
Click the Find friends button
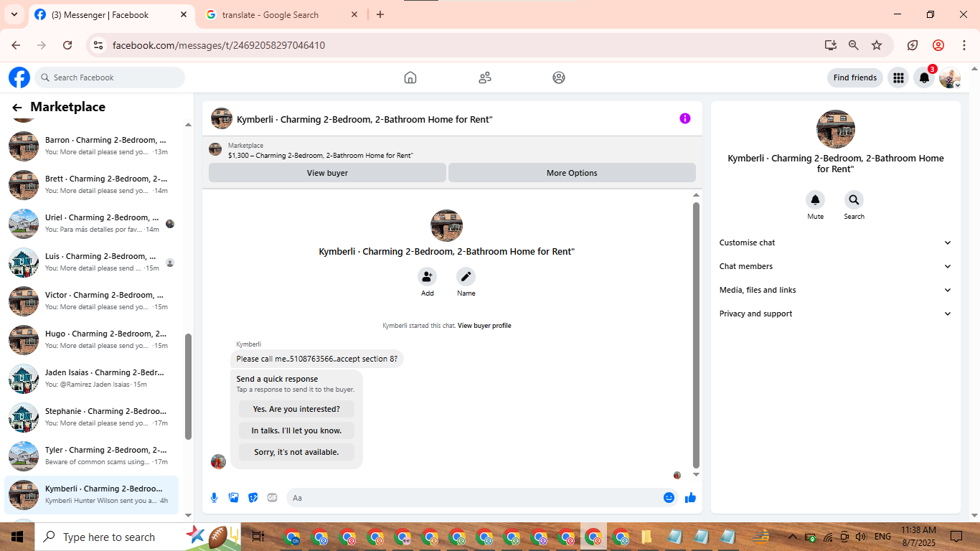pyautogui.click(x=855, y=77)
